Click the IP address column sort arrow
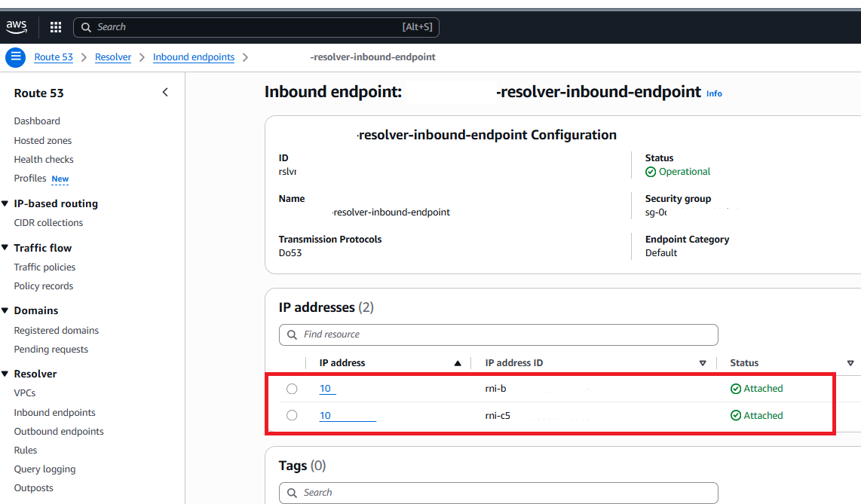 [x=458, y=363]
